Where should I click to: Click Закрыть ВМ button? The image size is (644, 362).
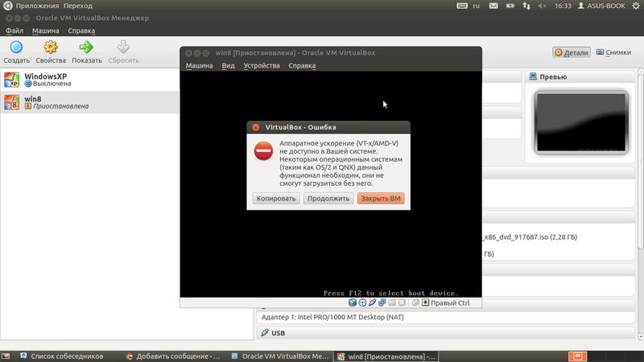[x=381, y=198]
